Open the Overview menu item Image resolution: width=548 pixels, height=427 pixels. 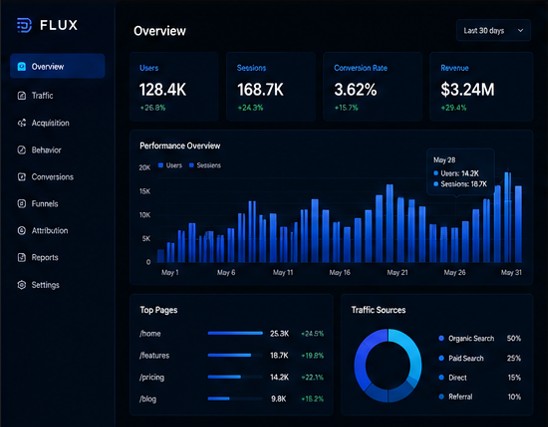[58, 66]
